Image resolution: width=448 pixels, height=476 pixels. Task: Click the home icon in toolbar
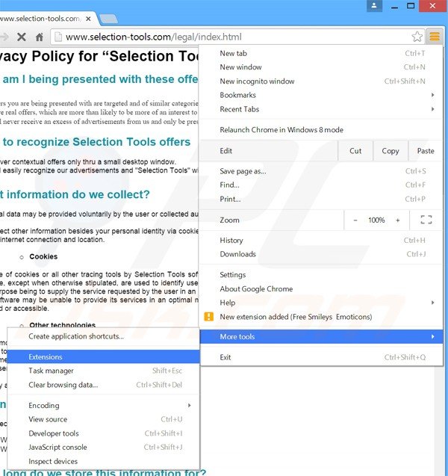40,37
